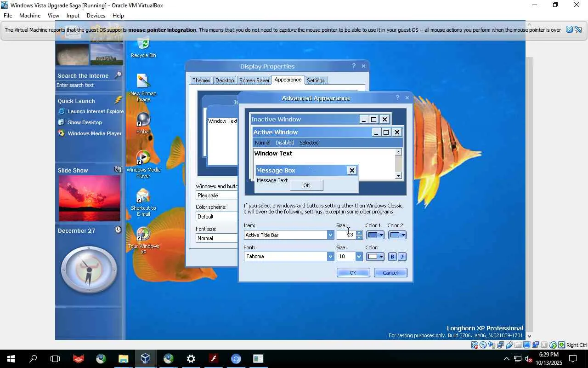
Task: Open the VirtualBox Machine menu
Action: pyautogui.click(x=30, y=16)
